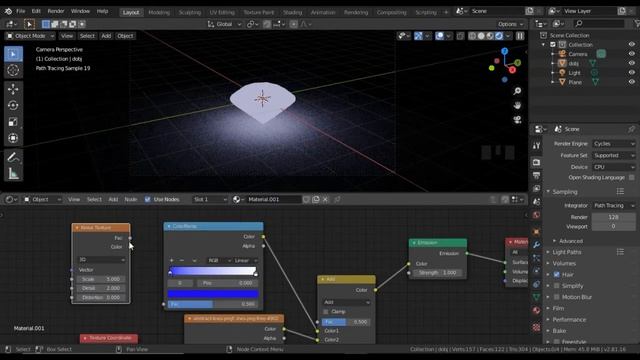Screen dimensions: 640x360
Task: Click the new material copy icon
Action: click(x=316, y=200)
